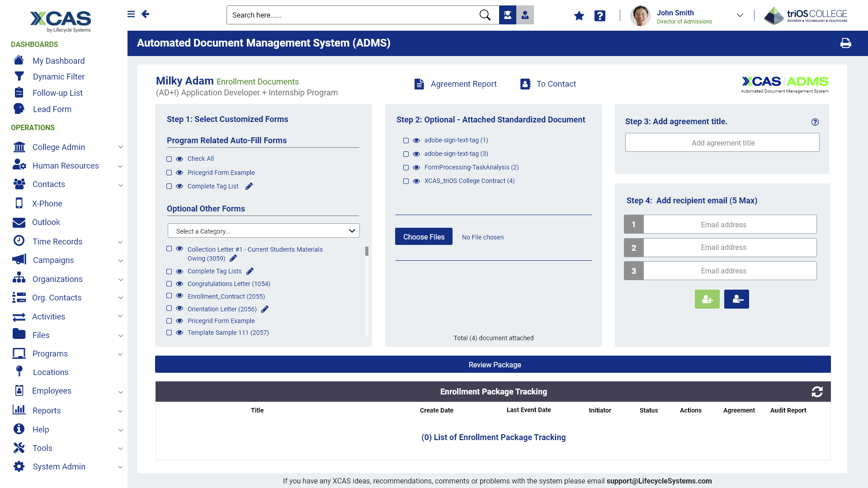Image resolution: width=868 pixels, height=488 pixels.
Task: Open the Select a Category dropdown
Action: [264, 231]
